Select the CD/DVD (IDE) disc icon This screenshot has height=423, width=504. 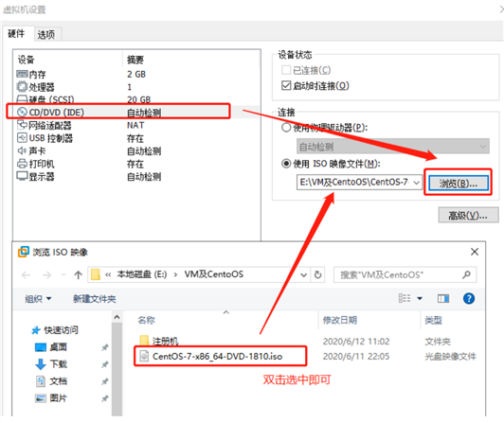[22, 112]
